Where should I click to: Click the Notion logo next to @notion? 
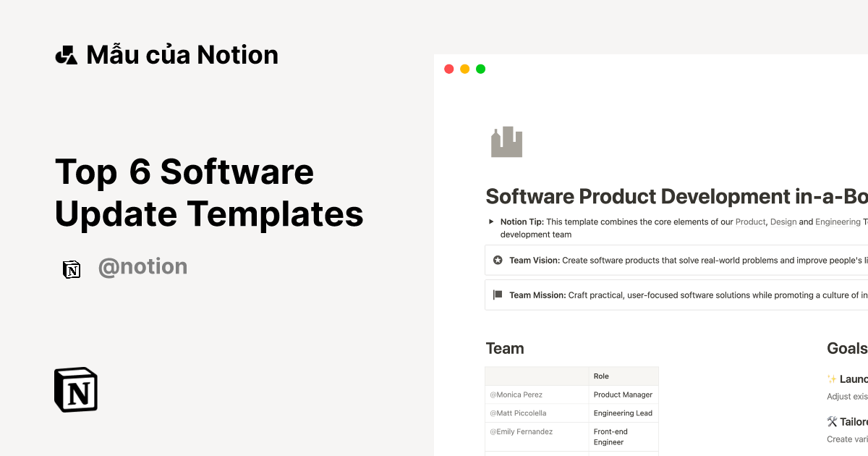pyautogui.click(x=72, y=268)
